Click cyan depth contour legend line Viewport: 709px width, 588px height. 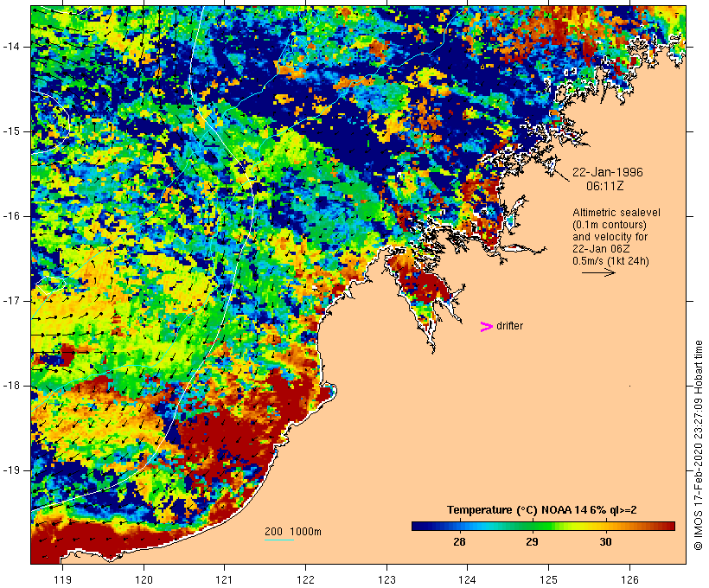click(279, 540)
